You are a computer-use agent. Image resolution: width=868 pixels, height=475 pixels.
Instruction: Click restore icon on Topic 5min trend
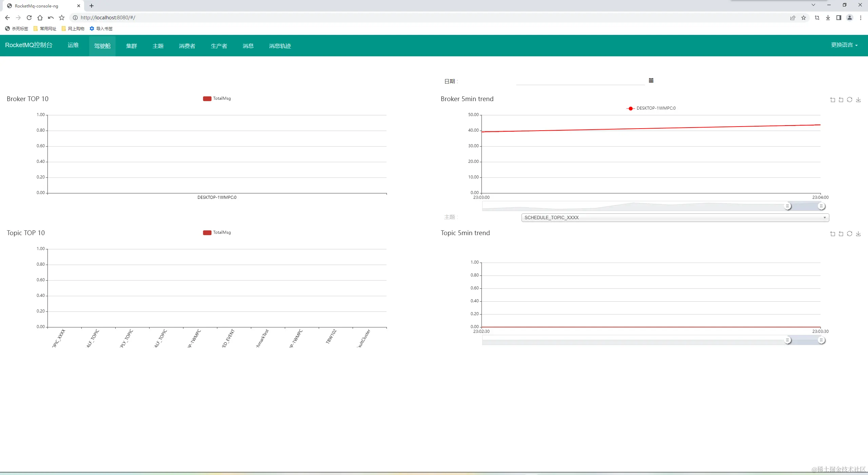tap(849, 234)
